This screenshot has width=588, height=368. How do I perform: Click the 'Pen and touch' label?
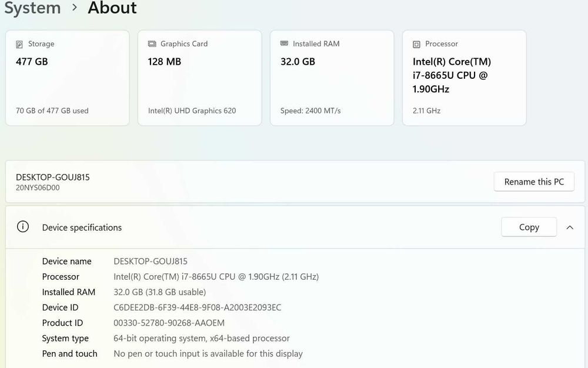tap(69, 354)
